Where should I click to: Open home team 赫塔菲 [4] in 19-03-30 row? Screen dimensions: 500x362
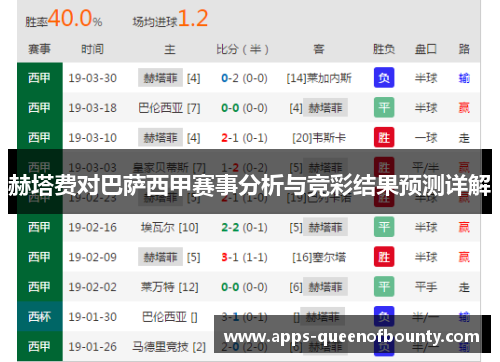pyautogui.click(x=169, y=78)
